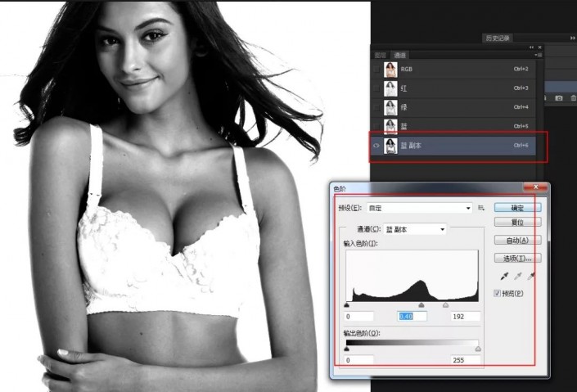Image resolution: width=577 pixels, height=392 pixels.
Task: Click the input white point slider triangle
Action: click(x=445, y=305)
